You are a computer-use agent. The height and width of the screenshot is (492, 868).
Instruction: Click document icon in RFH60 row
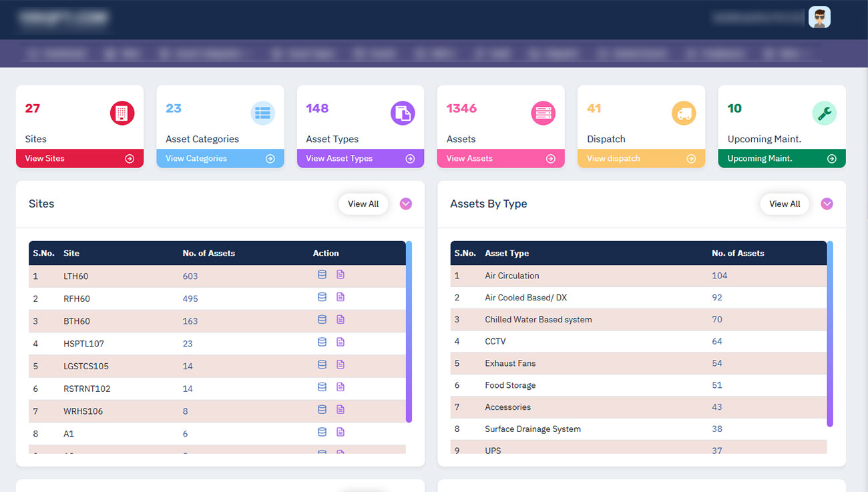pyautogui.click(x=341, y=297)
